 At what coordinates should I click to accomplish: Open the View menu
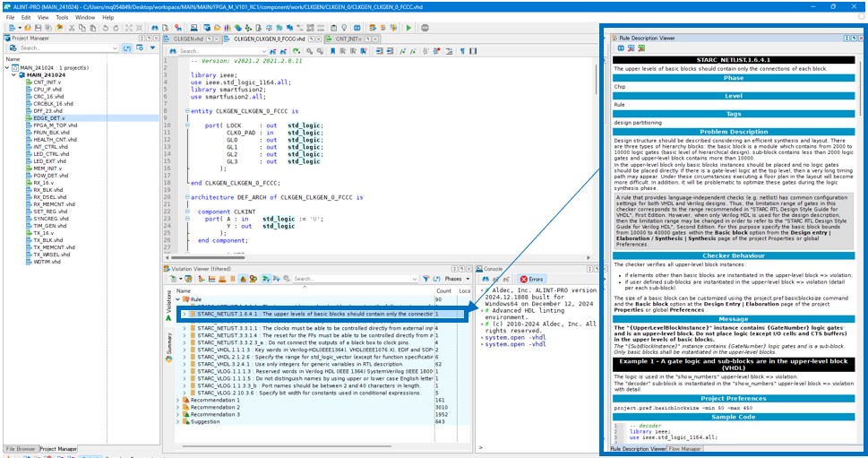(43, 17)
